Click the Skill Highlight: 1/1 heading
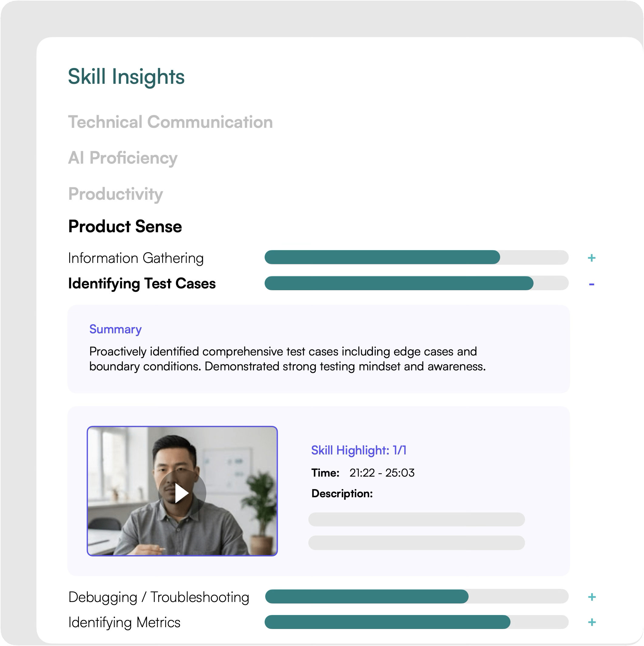Image resolution: width=644 pixels, height=646 pixels. click(359, 450)
